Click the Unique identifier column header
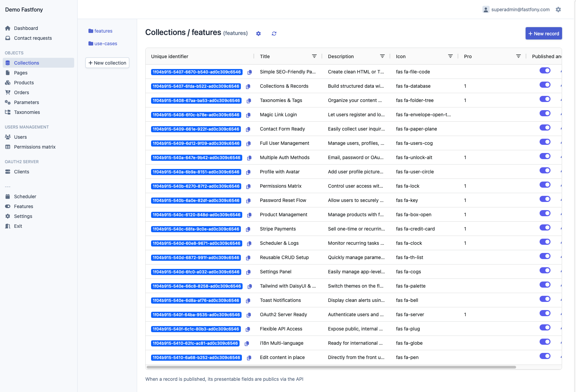This screenshot has width=576, height=392. 170,56
